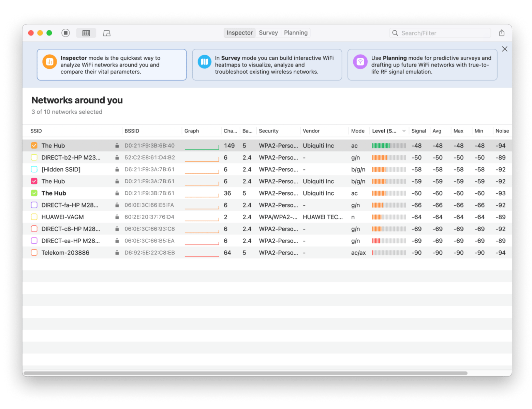
Task: Click the floor plan view icon
Action: [107, 33]
